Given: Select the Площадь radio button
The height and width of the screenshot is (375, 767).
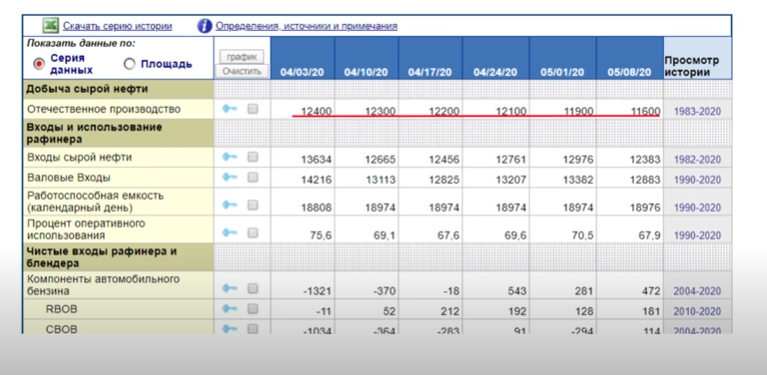Looking at the screenshot, I should (x=129, y=64).
